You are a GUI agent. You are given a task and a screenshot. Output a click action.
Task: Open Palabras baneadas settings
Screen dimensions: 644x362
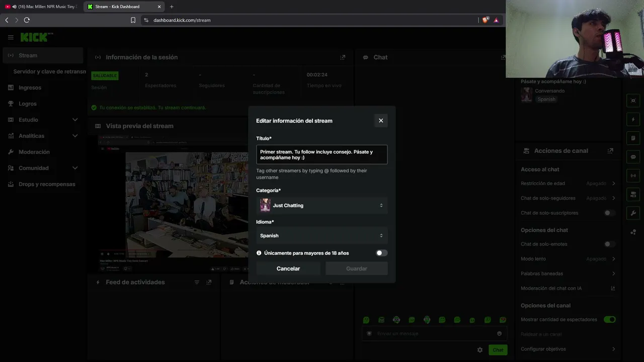[568, 274]
